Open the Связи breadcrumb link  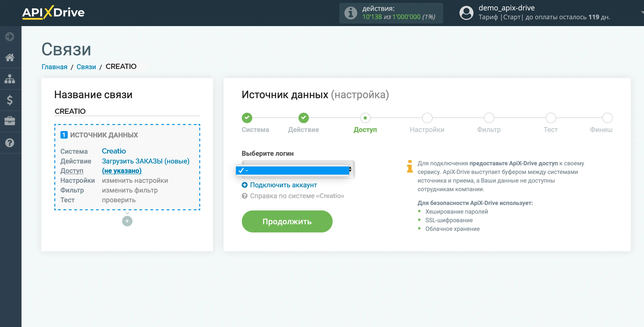pyautogui.click(x=86, y=67)
